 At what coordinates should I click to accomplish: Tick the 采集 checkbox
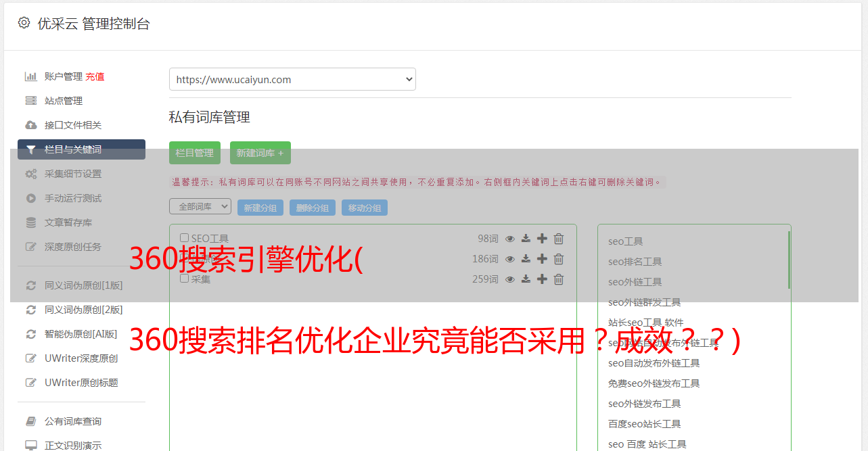(x=184, y=279)
